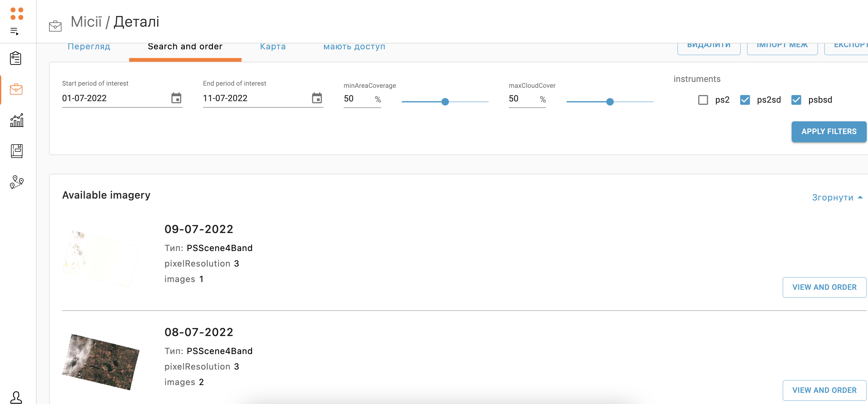Open the end period calendar picker
The height and width of the screenshot is (404, 868).
(317, 98)
